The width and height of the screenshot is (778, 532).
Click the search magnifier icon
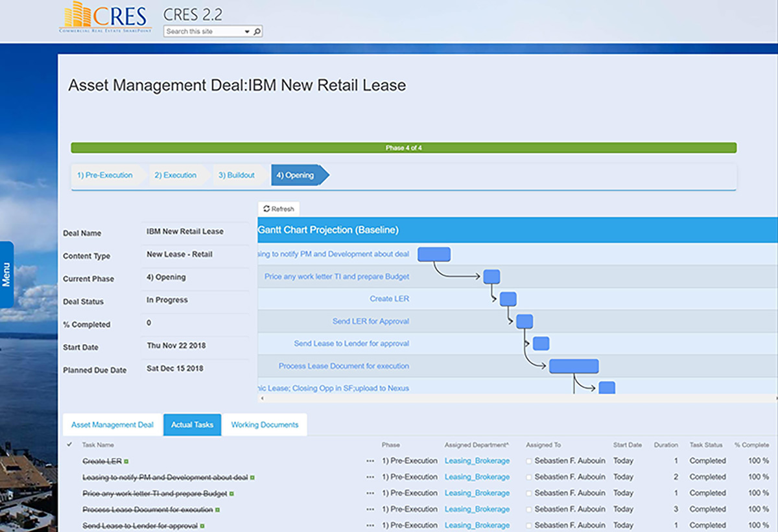point(257,31)
